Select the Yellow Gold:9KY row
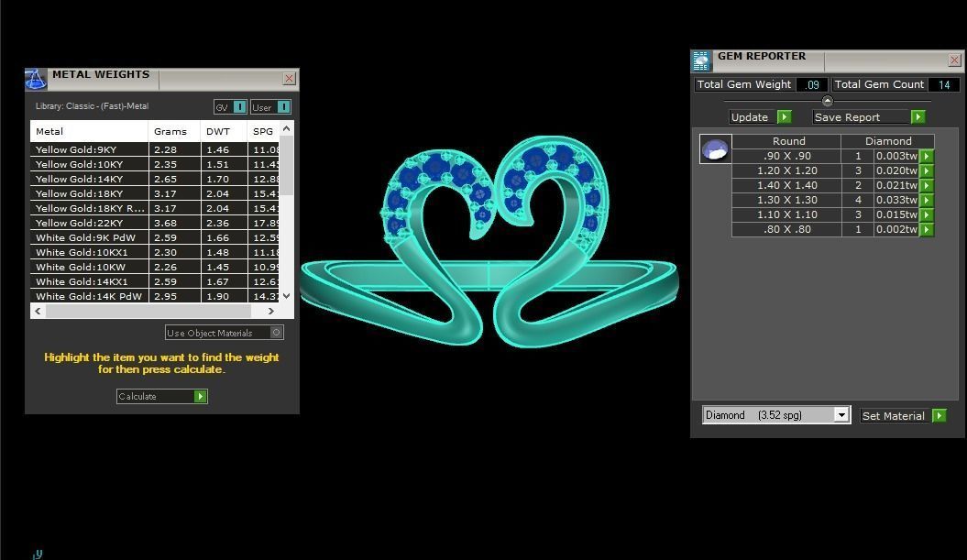Screen dimensions: 967x560 point(155,150)
